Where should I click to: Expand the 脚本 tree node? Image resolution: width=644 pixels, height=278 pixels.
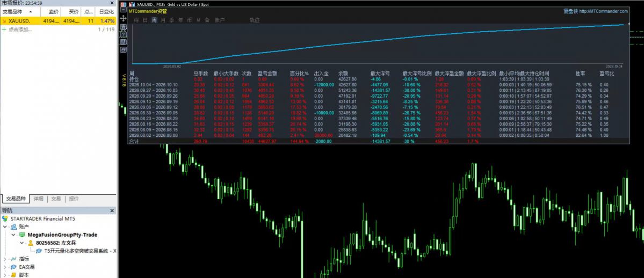(5, 275)
